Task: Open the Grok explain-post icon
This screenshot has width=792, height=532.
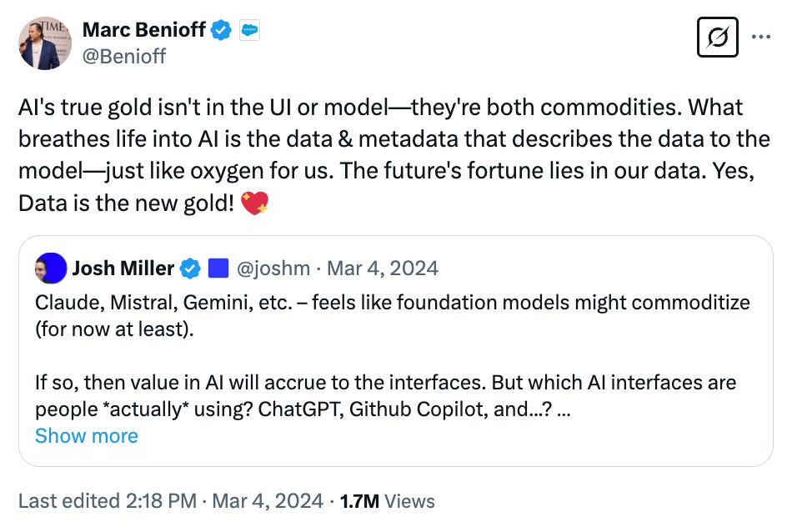Action: [x=717, y=38]
